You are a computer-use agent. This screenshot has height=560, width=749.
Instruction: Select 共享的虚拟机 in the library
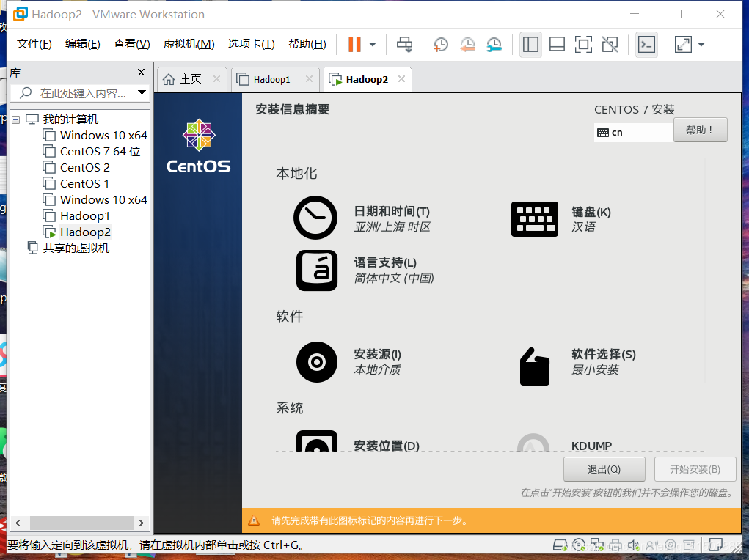(x=76, y=248)
